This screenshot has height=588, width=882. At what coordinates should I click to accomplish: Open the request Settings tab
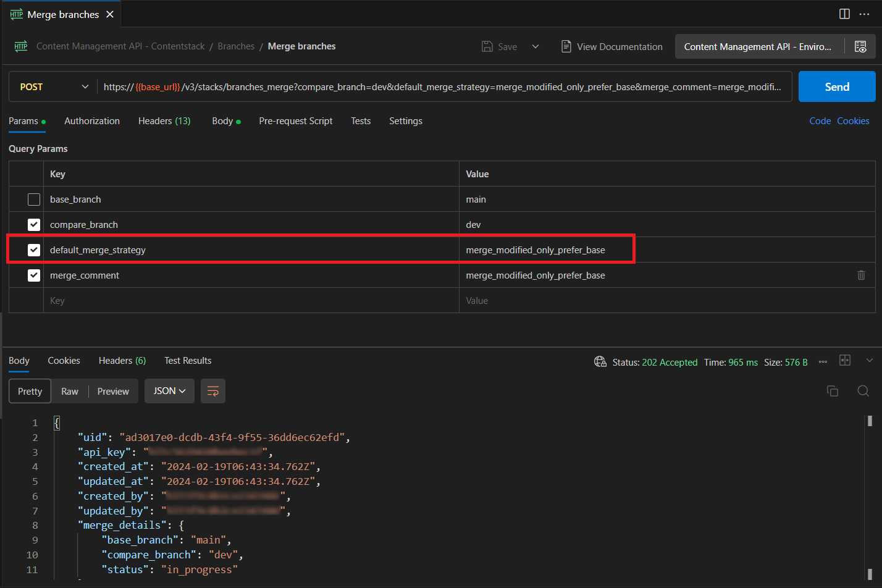pos(406,121)
